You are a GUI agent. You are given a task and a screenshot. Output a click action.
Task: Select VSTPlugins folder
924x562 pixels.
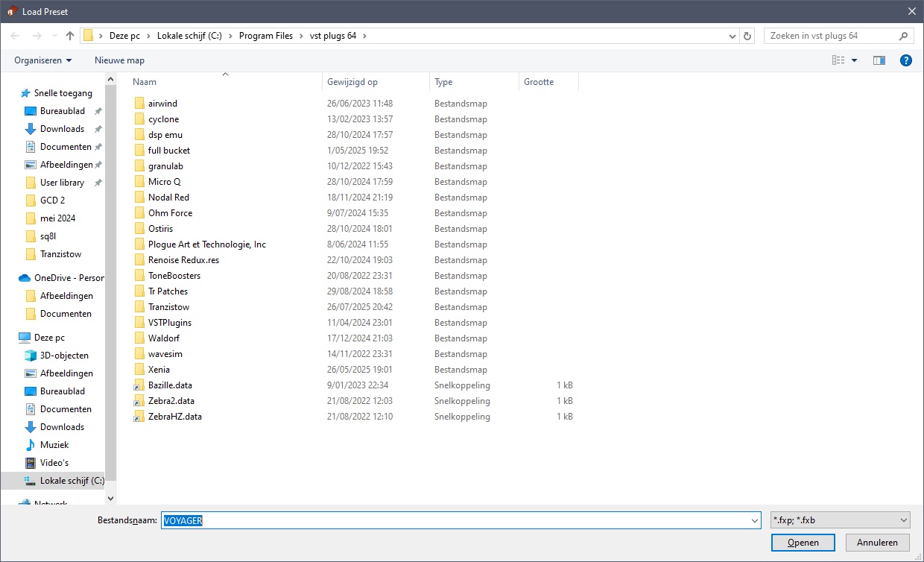pyautogui.click(x=169, y=323)
